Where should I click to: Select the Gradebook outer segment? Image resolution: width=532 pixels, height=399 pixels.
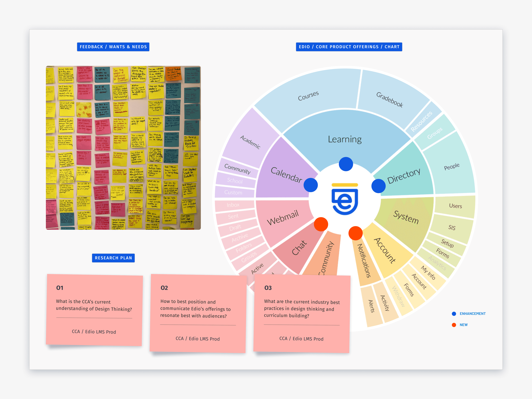tap(390, 100)
